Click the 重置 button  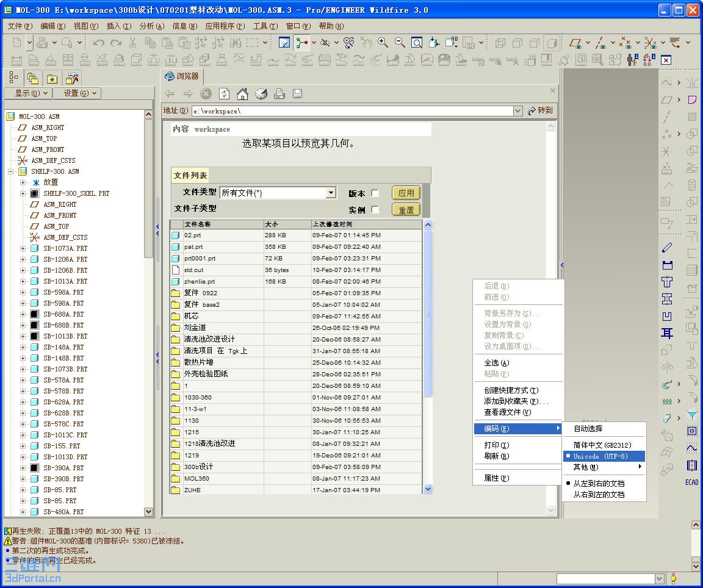(x=406, y=210)
